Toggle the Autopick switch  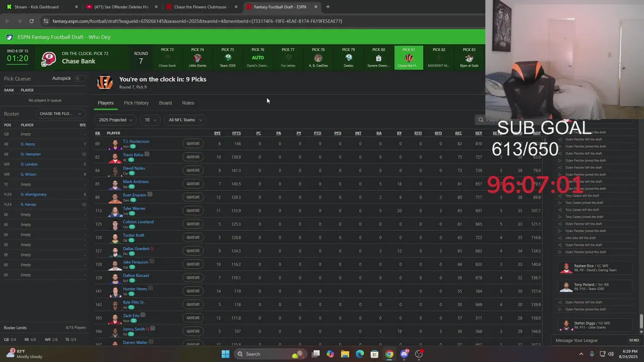tap(79, 78)
